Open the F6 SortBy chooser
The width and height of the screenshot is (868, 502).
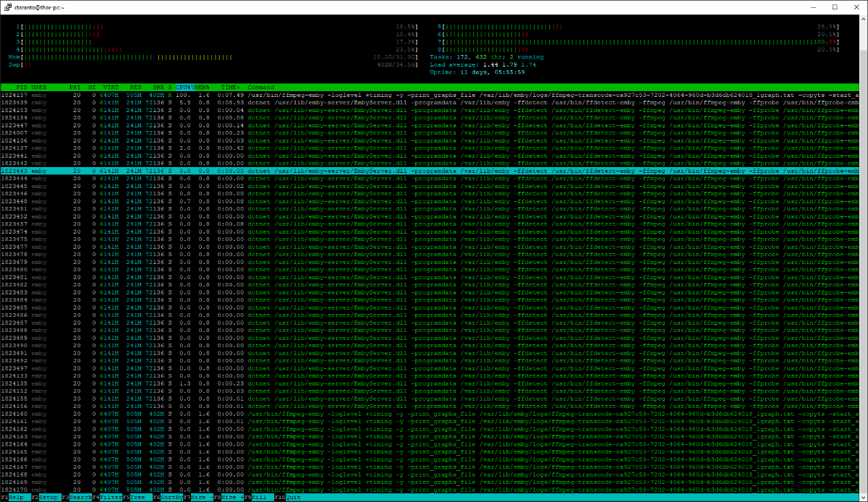pos(169,498)
